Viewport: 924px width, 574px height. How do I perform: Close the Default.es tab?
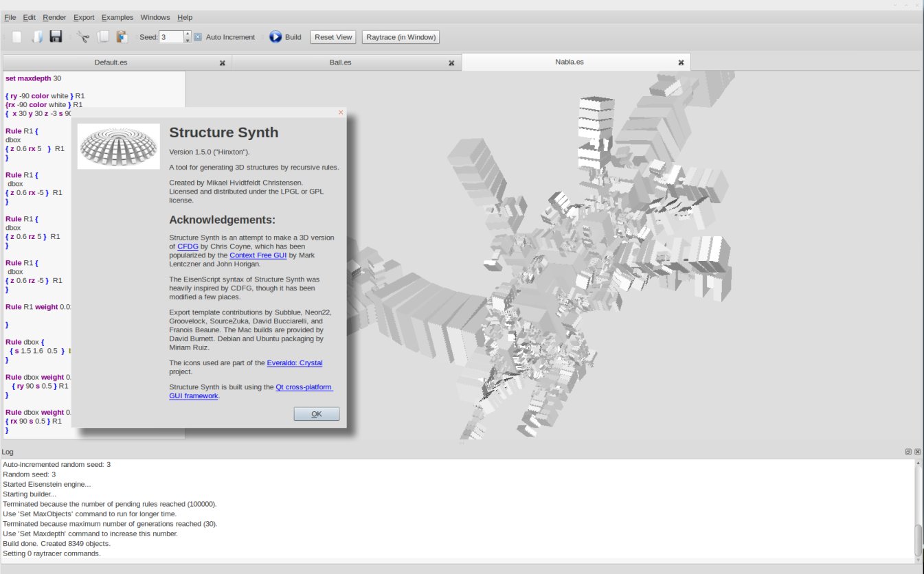(222, 62)
